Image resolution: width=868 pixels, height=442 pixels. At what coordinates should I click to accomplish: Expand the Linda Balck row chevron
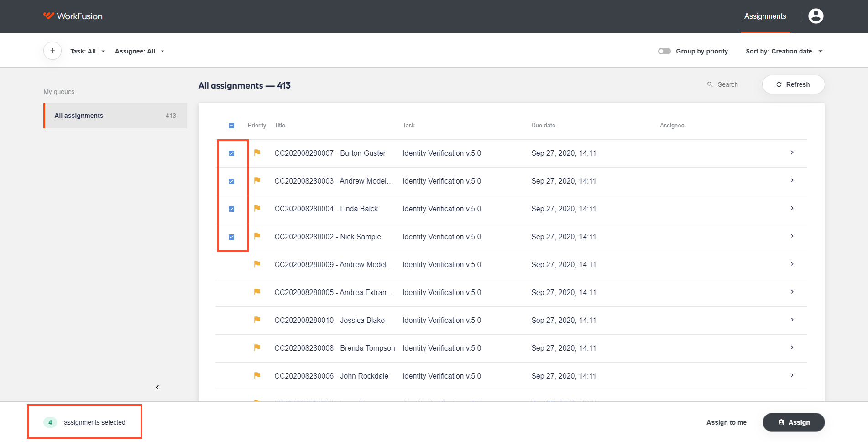[x=792, y=208]
